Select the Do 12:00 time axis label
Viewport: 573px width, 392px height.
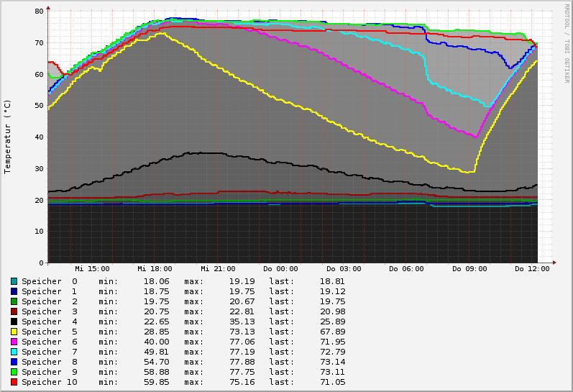click(532, 269)
